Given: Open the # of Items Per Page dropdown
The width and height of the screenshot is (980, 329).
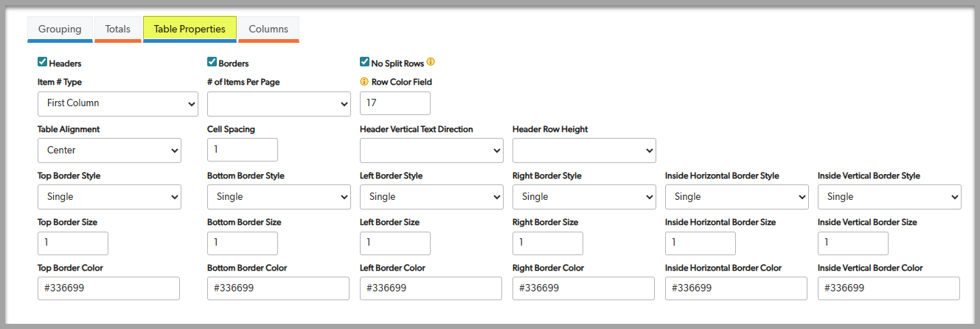Looking at the screenshot, I should (x=279, y=104).
